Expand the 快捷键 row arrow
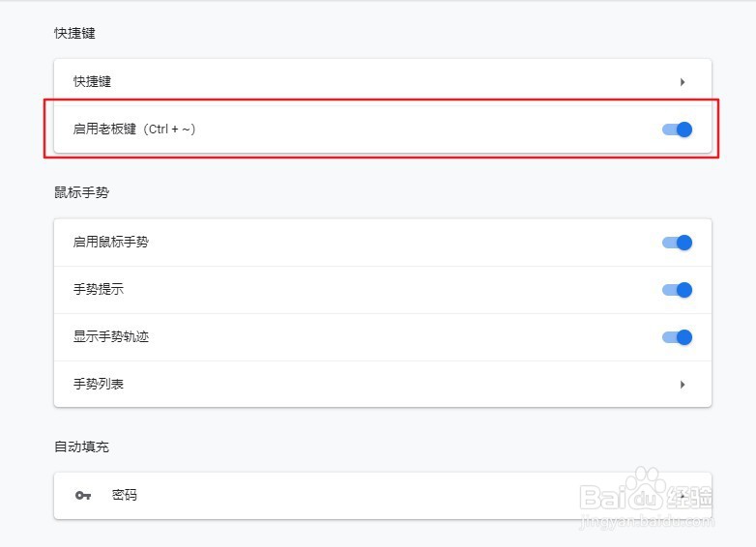756x547 pixels. pos(683,82)
